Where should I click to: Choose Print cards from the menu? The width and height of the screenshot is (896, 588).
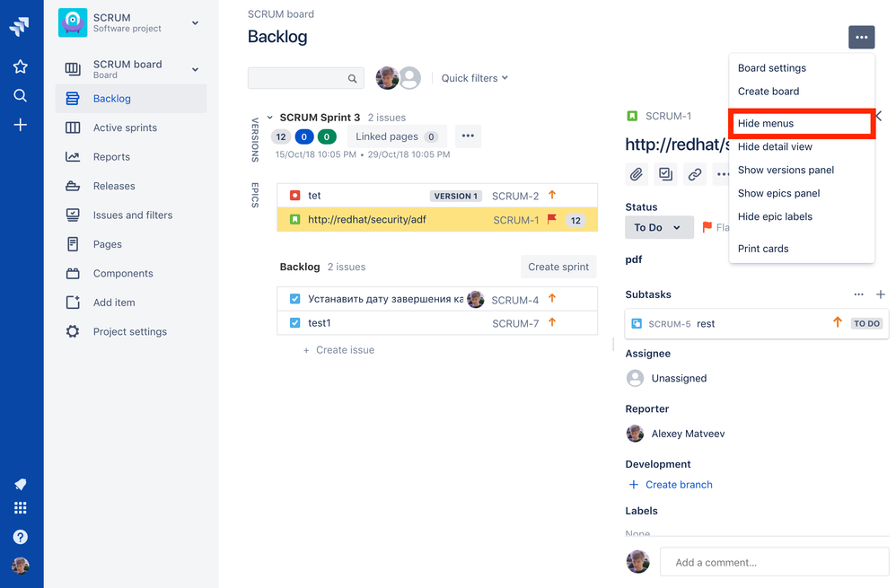pos(802,249)
